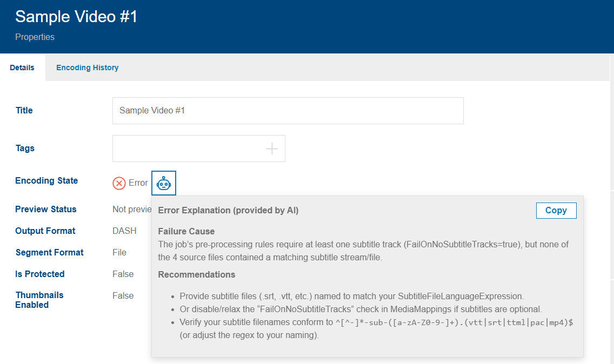Click the Tags input field
This screenshot has height=364, width=614.
(189, 148)
